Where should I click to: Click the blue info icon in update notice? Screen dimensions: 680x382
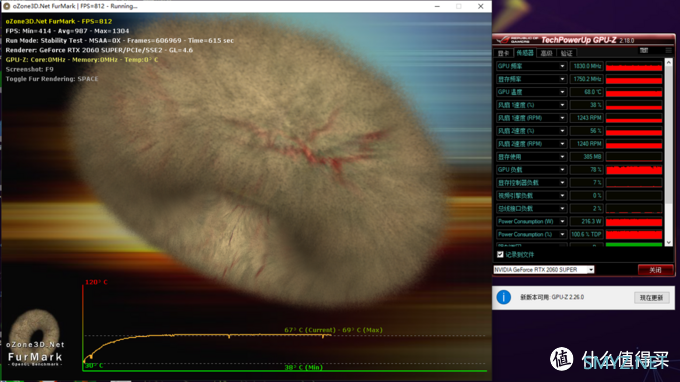(503, 297)
